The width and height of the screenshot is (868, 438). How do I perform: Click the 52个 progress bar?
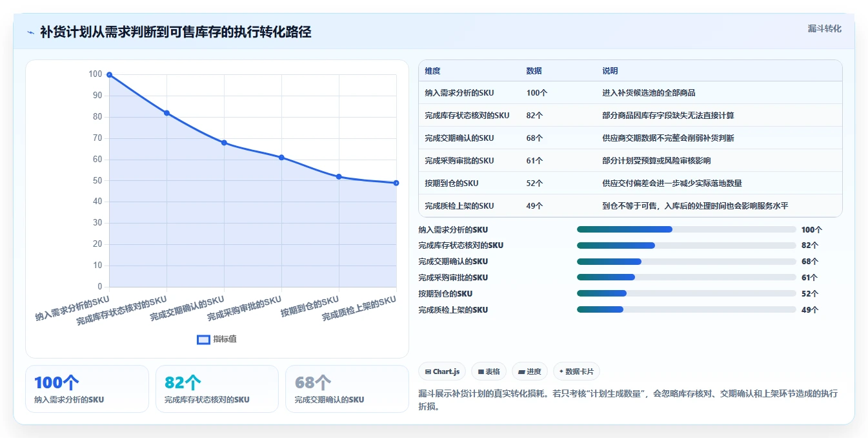687,294
